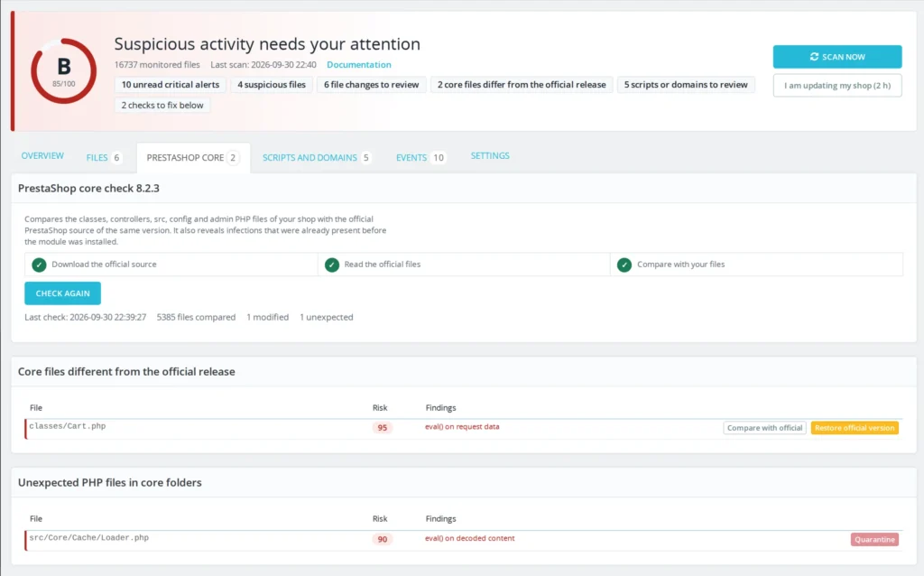Click Core files different from official release heading
The height and width of the screenshot is (576, 924).
point(126,372)
